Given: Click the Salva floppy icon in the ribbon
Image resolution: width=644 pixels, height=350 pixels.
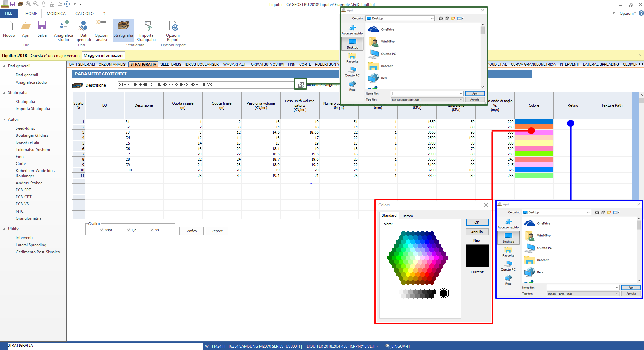Looking at the screenshot, I should (42, 26).
